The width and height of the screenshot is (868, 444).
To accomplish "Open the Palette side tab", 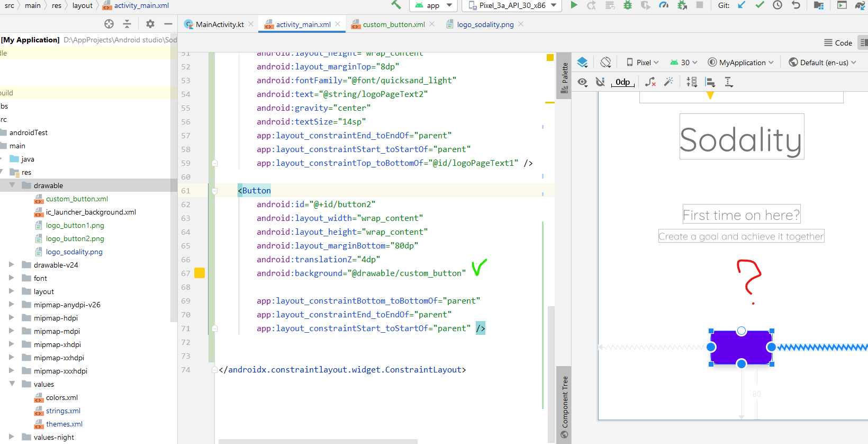I will (x=564, y=77).
